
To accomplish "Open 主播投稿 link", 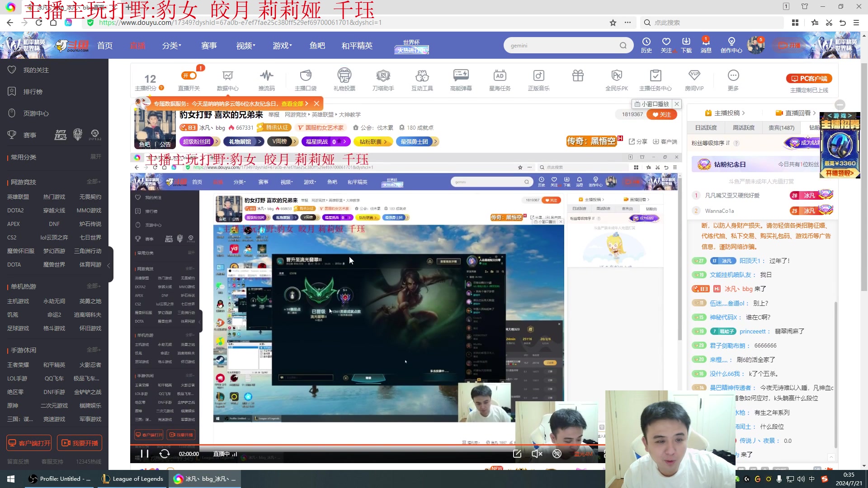I will coord(725,113).
